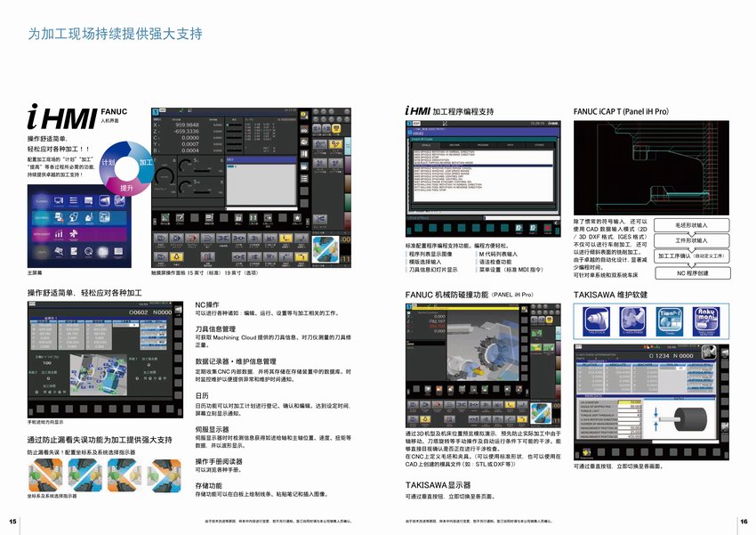Click the 毛坯形状输入 flow box

691,225
